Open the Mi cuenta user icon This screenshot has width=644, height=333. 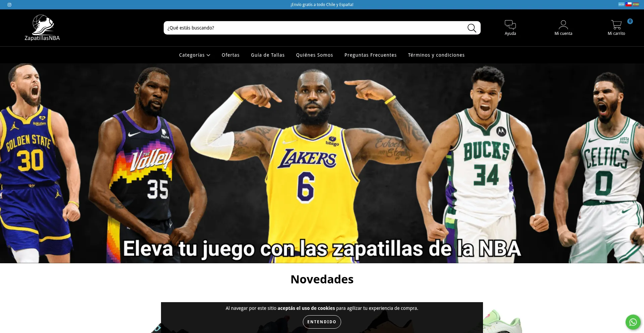563,24
